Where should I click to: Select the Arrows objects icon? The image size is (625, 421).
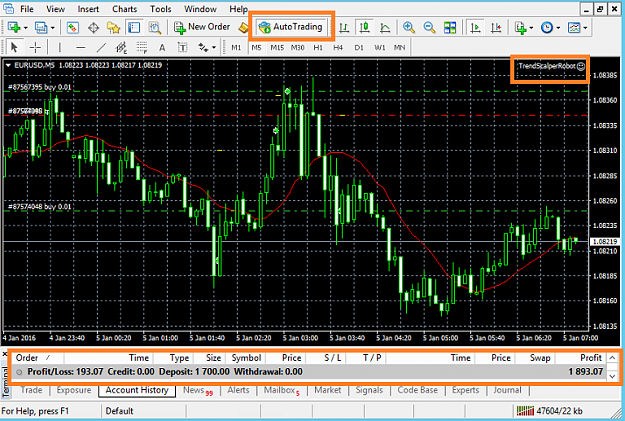pyautogui.click(x=204, y=47)
